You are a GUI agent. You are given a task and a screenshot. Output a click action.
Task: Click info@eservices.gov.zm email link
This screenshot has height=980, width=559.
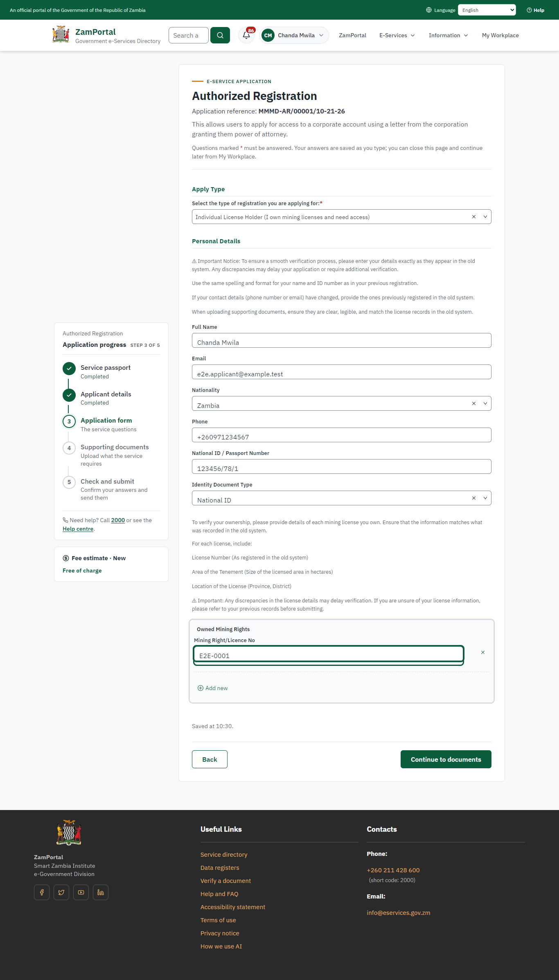(x=399, y=912)
